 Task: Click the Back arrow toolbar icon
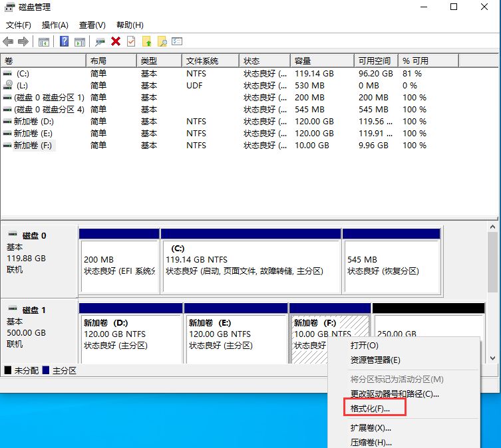coord(9,42)
